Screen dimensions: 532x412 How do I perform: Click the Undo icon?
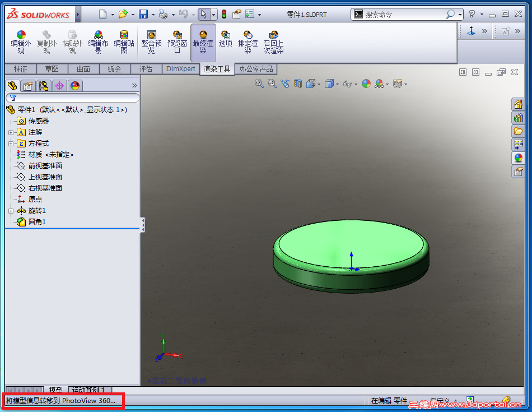click(x=184, y=14)
